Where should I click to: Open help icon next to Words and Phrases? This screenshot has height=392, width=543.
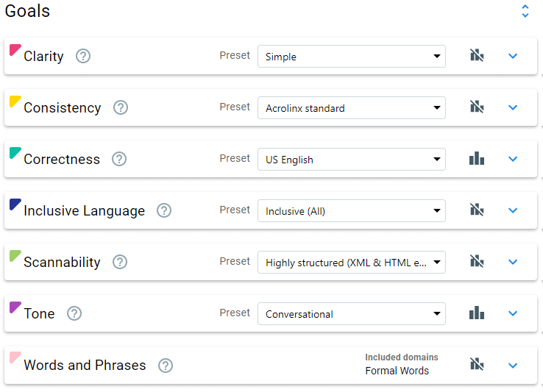[166, 366]
